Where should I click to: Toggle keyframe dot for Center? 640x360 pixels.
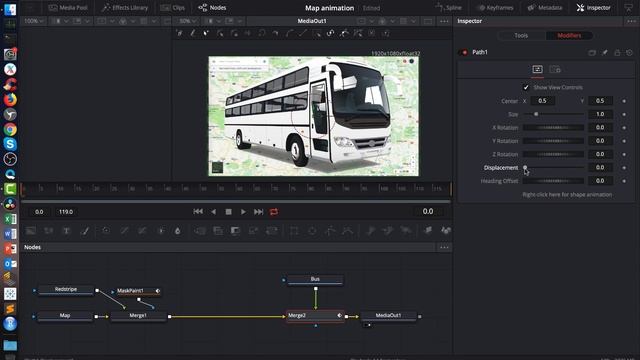pos(624,101)
